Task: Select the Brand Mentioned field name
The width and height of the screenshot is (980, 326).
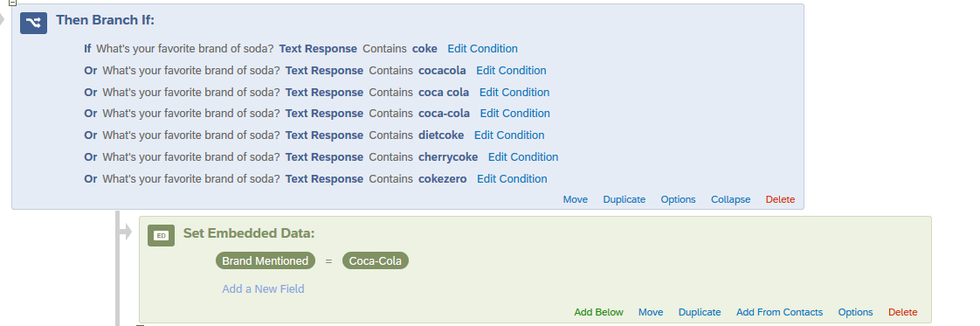Action: pyautogui.click(x=265, y=261)
